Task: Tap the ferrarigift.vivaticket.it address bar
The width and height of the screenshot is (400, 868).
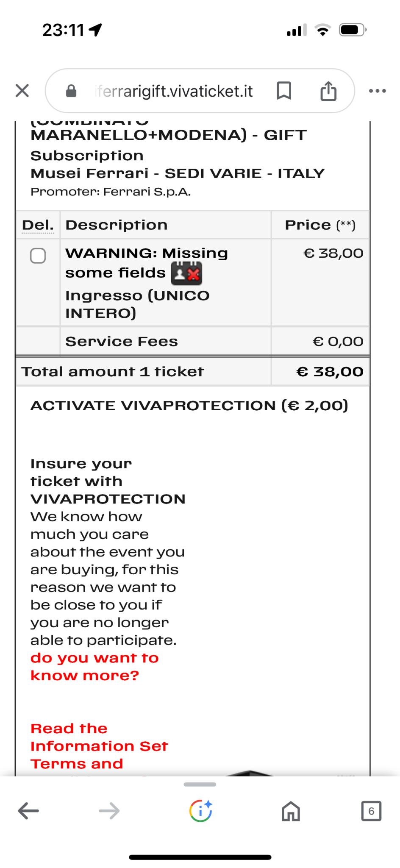Action: [174, 91]
